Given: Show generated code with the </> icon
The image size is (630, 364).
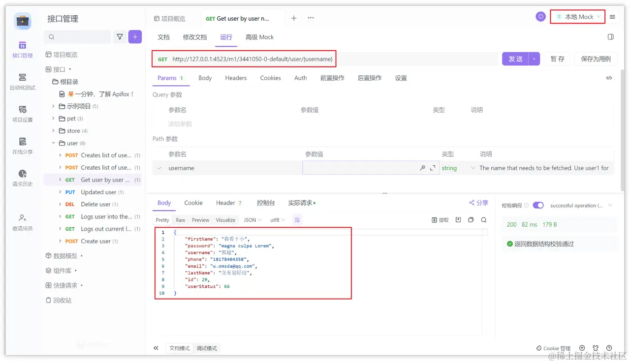Looking at the screenshot, I should click(609, 78).
